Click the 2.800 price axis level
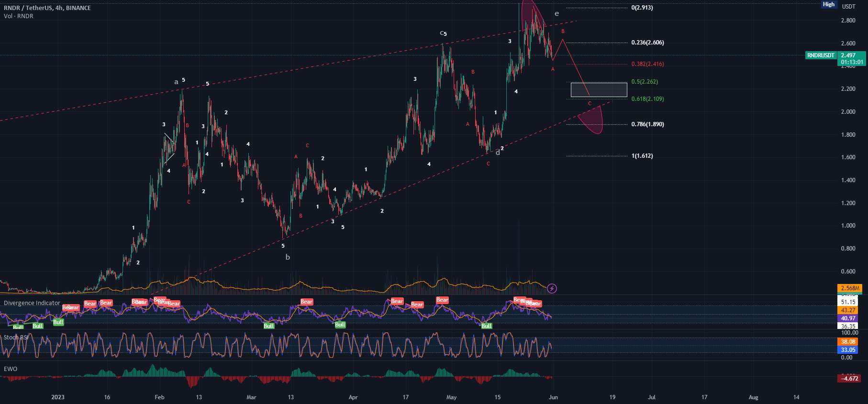The width and height of the screenshot is (868, 404). click(848, 21)
